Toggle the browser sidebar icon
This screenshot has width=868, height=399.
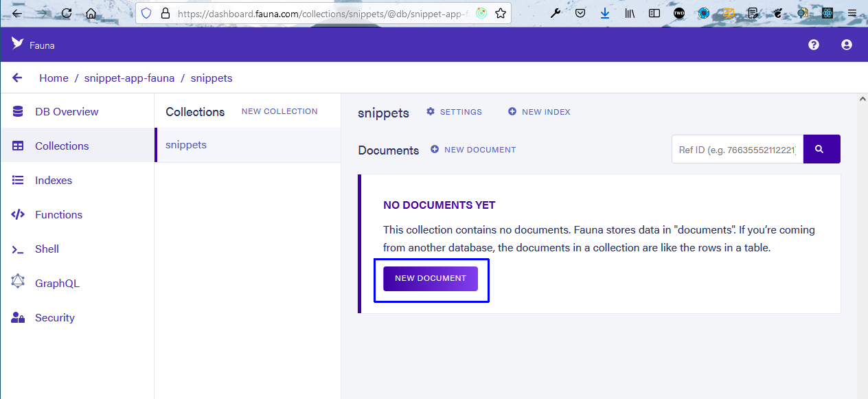(654, 13)
